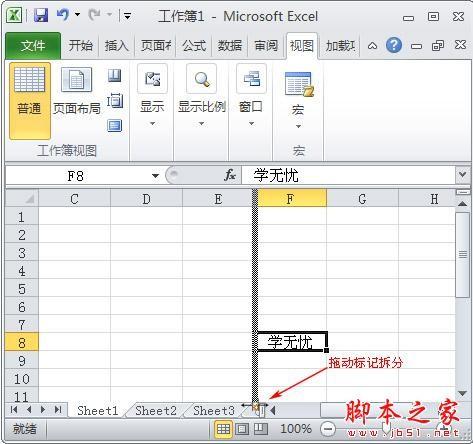Click the Select All corner button

point(22,198)
